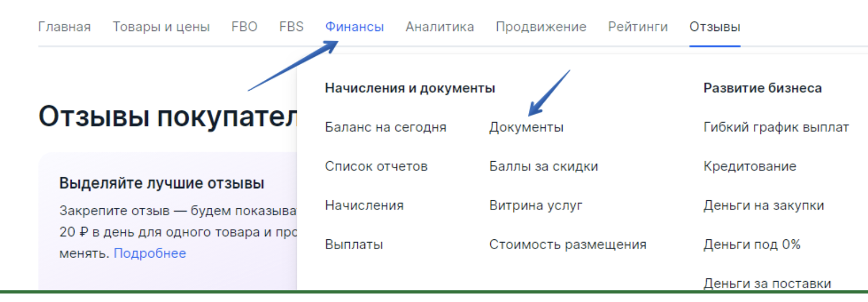
Task: Open the Выплаты menu entry
Action: coord(354,245)
